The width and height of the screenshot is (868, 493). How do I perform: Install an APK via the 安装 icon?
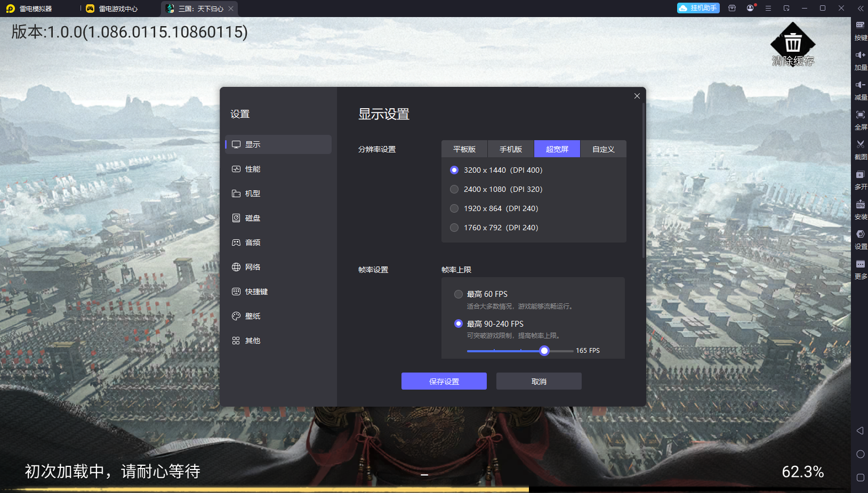[861, 210]
